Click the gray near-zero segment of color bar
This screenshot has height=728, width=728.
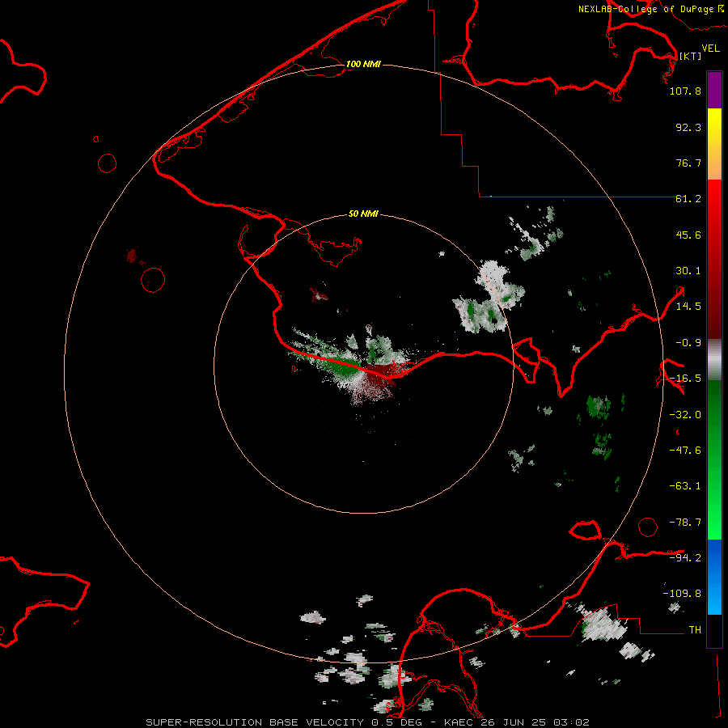(714, 360)
